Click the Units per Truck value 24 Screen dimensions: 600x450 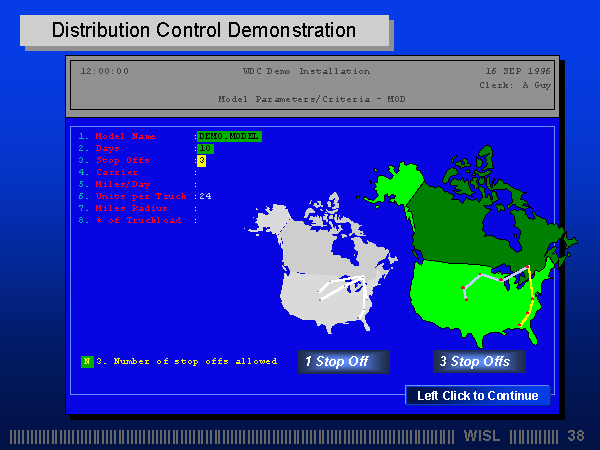click(x=205, y=196)
